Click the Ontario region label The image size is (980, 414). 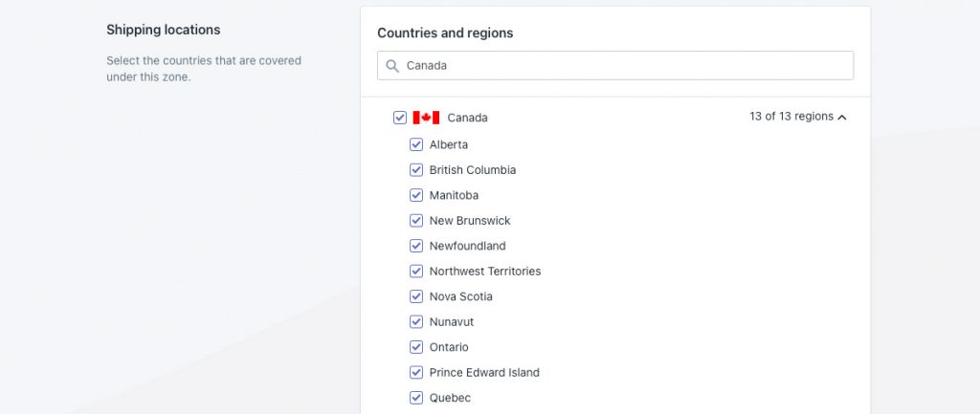coord(449,347)
